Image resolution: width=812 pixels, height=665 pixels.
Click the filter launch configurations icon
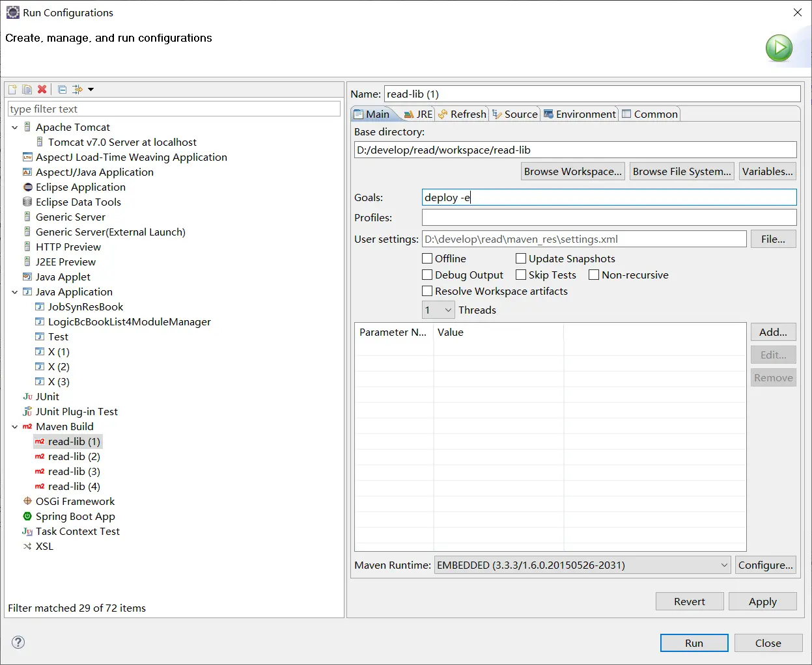[77, 89]
